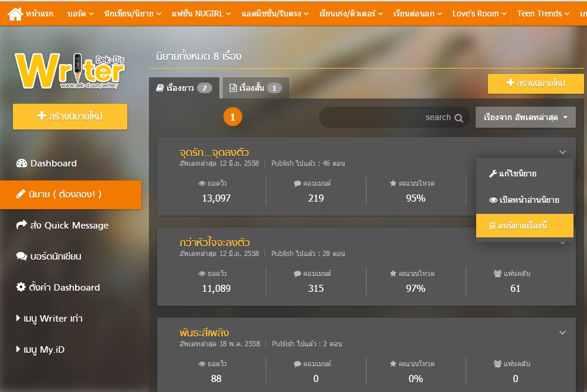Image resolution: width=587 pixels, height=392 pixels.
Task: Open Dashboard from the sidebar
Action: point(53,163)
